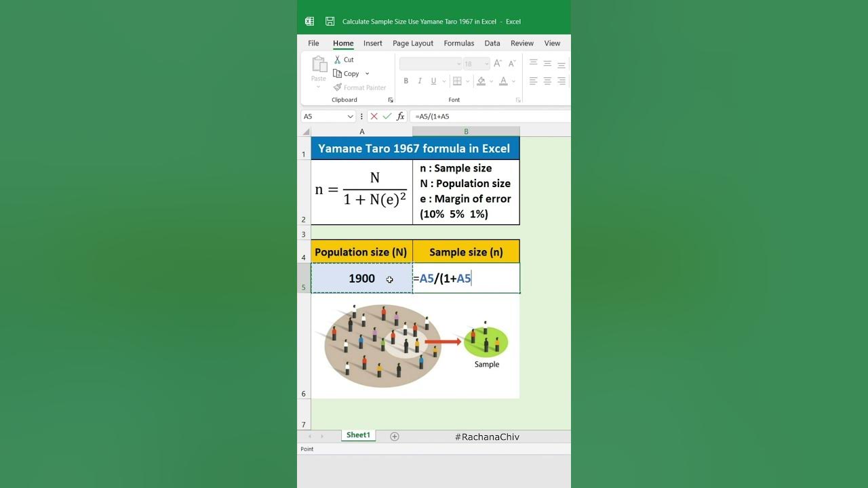
Task: Open Insert Function with the fx icon
Action: tap(401, 117)
